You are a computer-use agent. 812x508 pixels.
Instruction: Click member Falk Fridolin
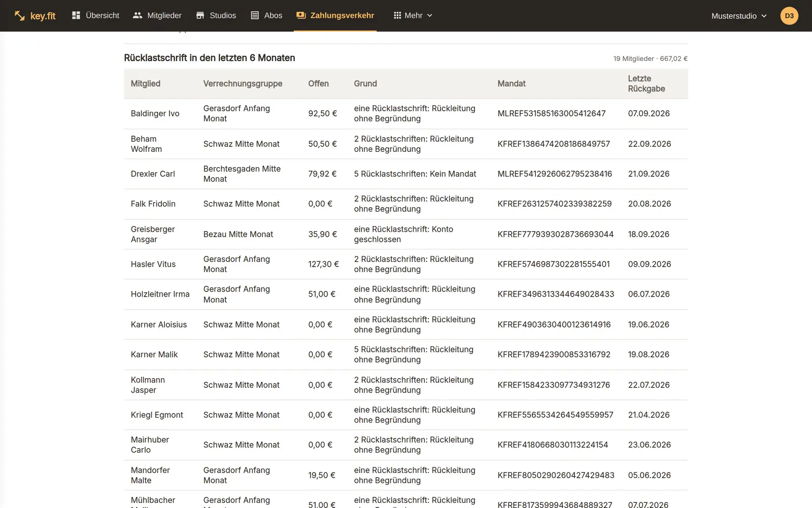(153, 204)
